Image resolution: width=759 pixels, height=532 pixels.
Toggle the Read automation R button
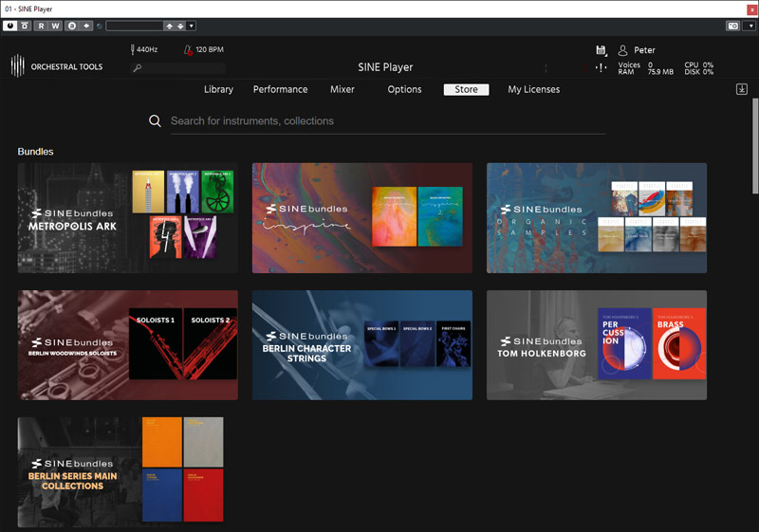click(41, 26)
